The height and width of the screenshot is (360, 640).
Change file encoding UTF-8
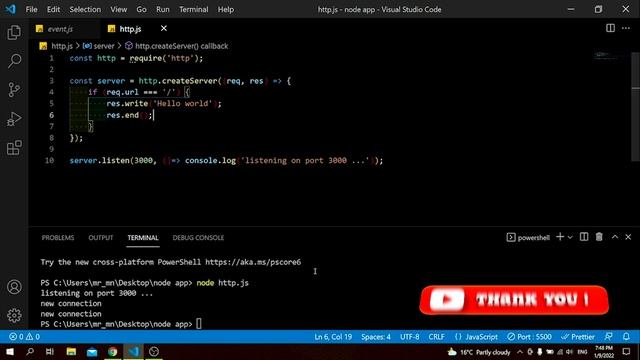pyautogui.click(x=409, y=337)
